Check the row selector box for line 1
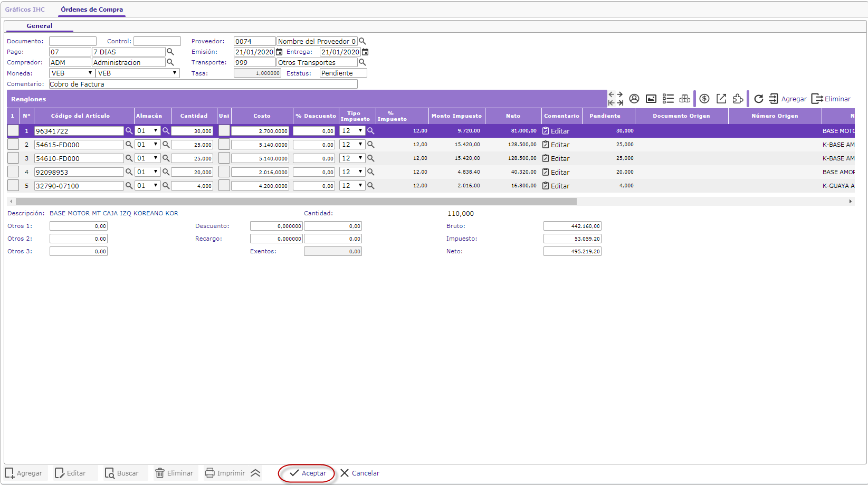This screenshot has height=485, width=868. point(13,130)
